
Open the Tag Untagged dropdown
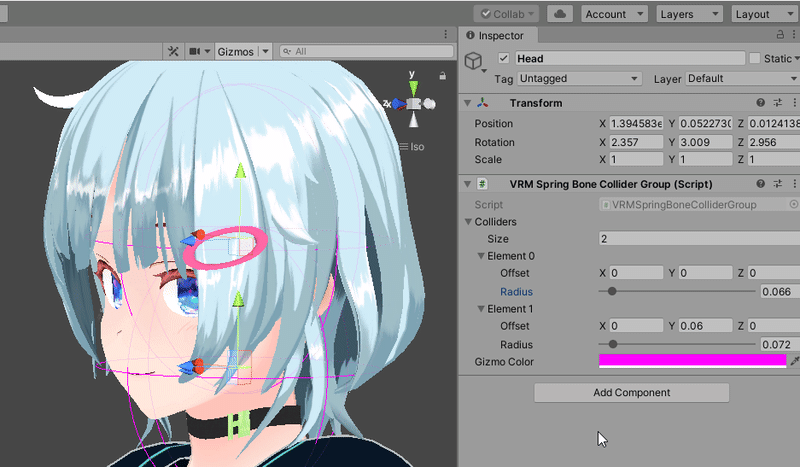click(x=579, y=79)
